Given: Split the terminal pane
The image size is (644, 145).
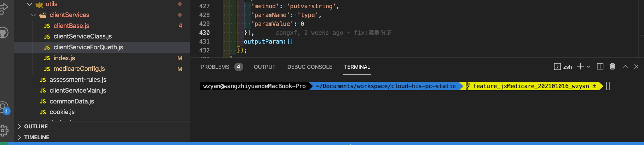Looking at the screenshot, I should point(600,67).
